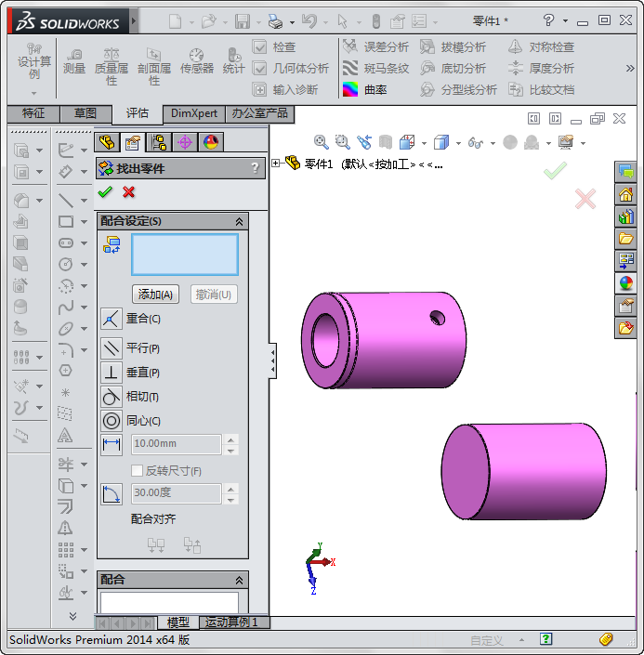Open the Motion Study (运动算例 1) tab
Viewport: 644px width, 655px height.
coord(232,622)
